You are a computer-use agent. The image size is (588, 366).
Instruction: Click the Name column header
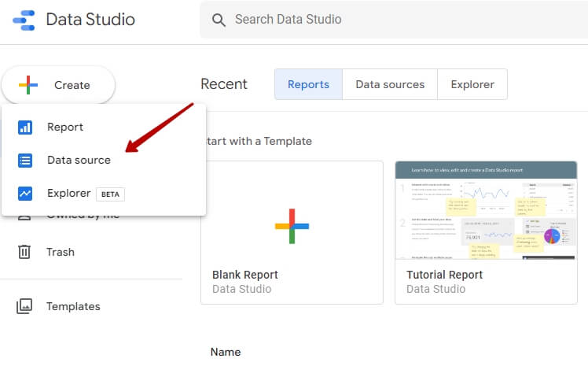[226, 352]
